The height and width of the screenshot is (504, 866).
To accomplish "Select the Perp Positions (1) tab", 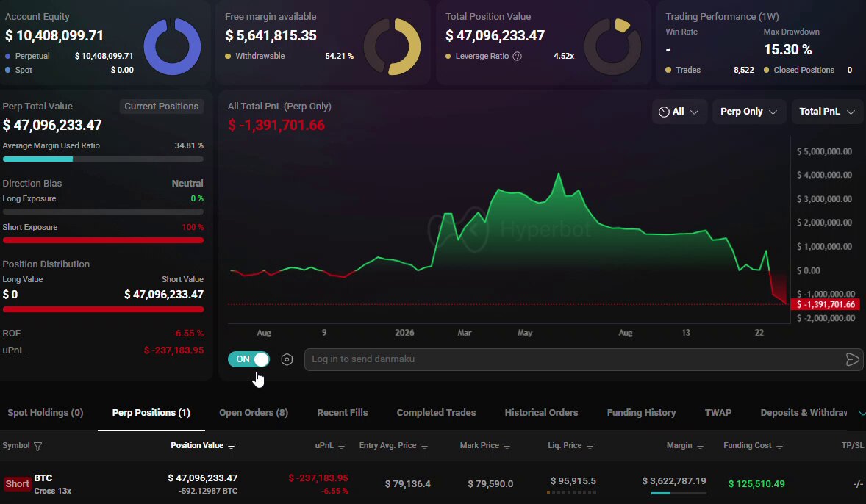I will pos(151,413).
